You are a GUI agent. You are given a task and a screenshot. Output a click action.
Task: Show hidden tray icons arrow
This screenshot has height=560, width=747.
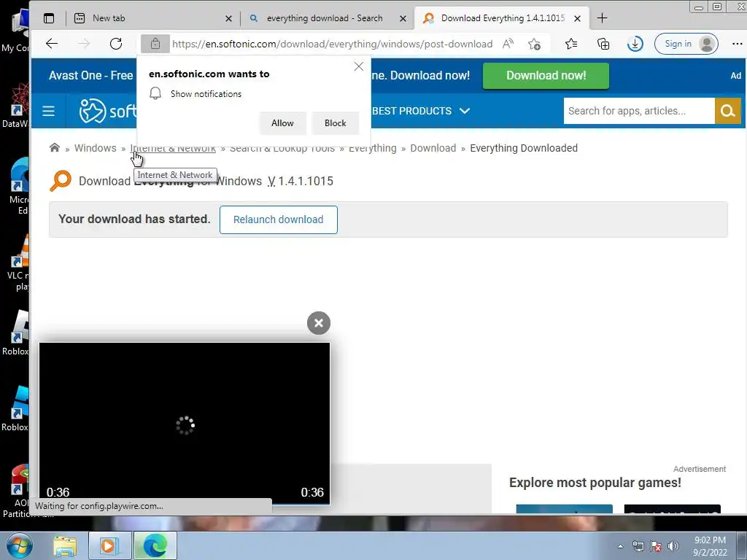click(x=620, y=547)
